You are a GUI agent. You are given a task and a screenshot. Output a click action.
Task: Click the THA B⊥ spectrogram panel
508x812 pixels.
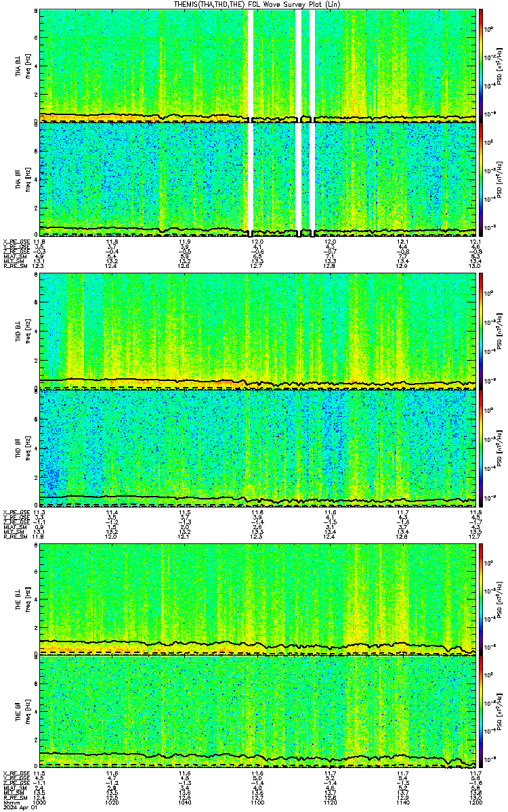(257, 65)
